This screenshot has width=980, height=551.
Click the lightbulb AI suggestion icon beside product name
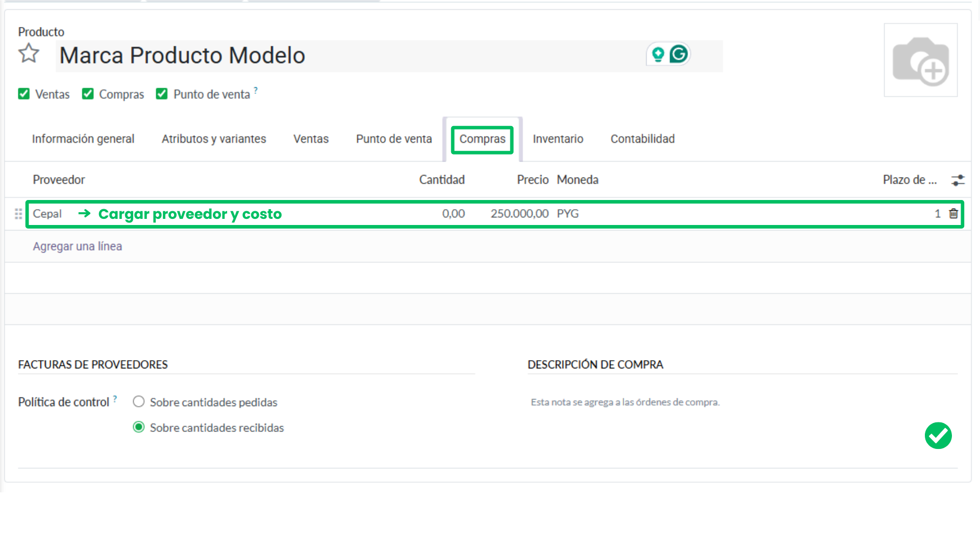[x=658, y=53]
